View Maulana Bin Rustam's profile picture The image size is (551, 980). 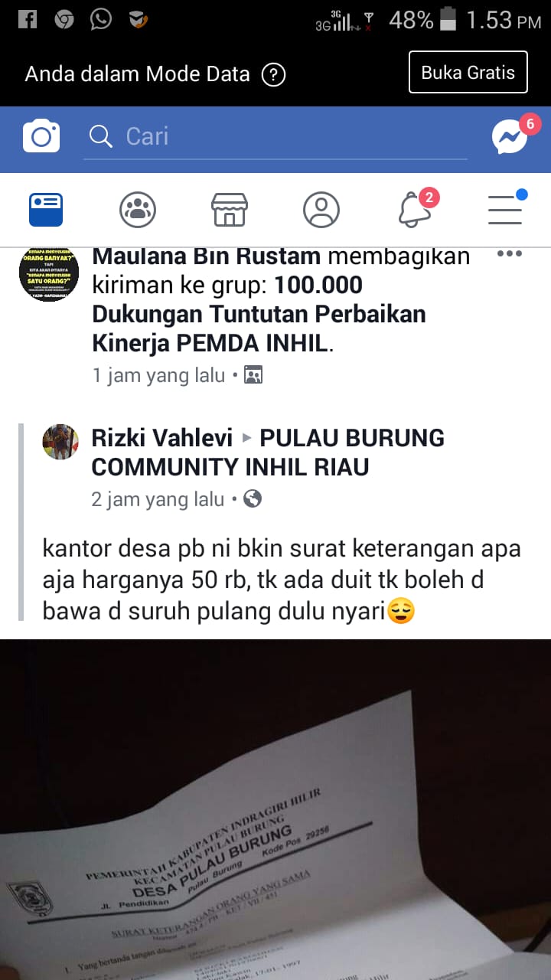pos(49,273)
